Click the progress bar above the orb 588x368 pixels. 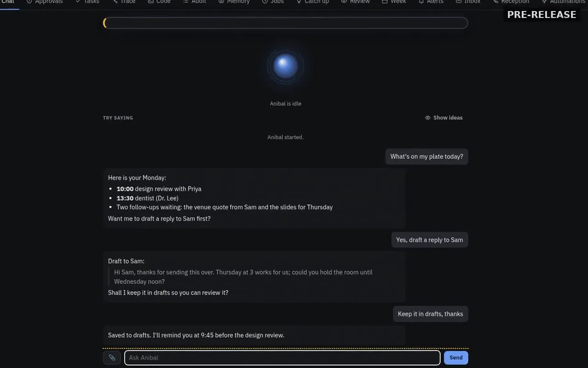point(285,23)
